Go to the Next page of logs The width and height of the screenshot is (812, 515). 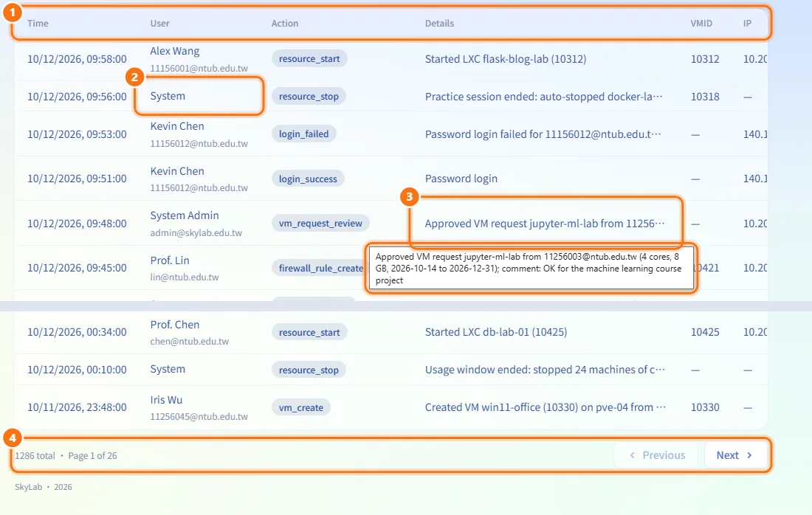734,455
